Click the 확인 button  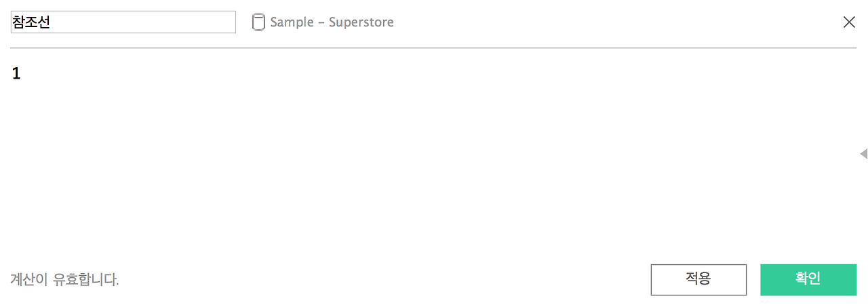[808, 279]
